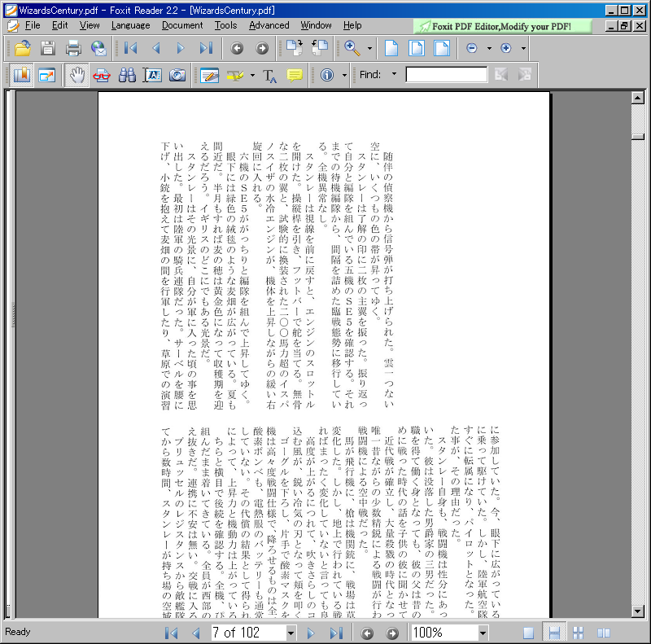651x644 pixels.
Task: Click the Foxit PDF Editor banner link
Action: point(502,27)
